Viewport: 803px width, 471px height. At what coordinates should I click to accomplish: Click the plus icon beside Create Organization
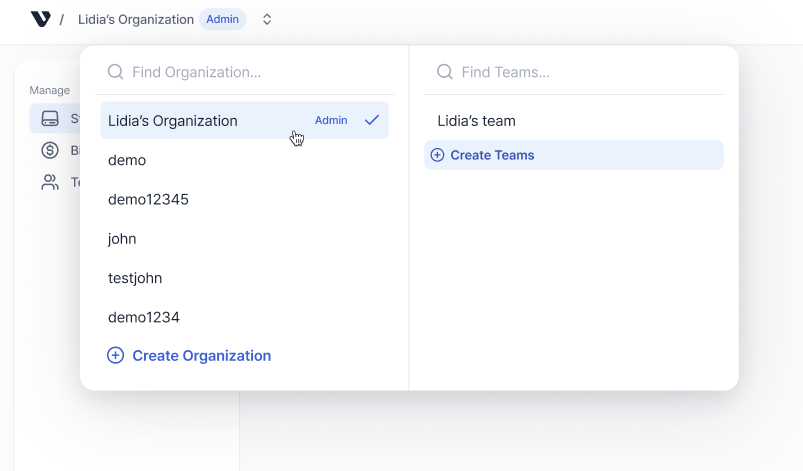(x=115, y=355)
